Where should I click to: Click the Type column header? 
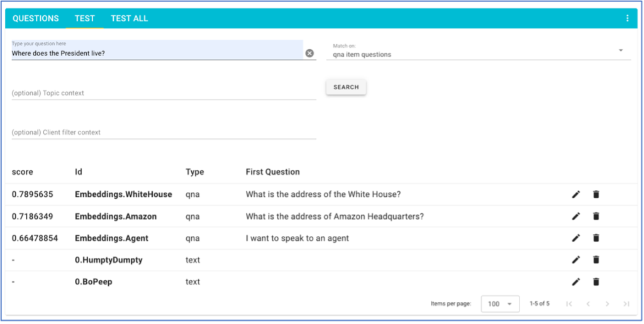[x=195, y=172]
